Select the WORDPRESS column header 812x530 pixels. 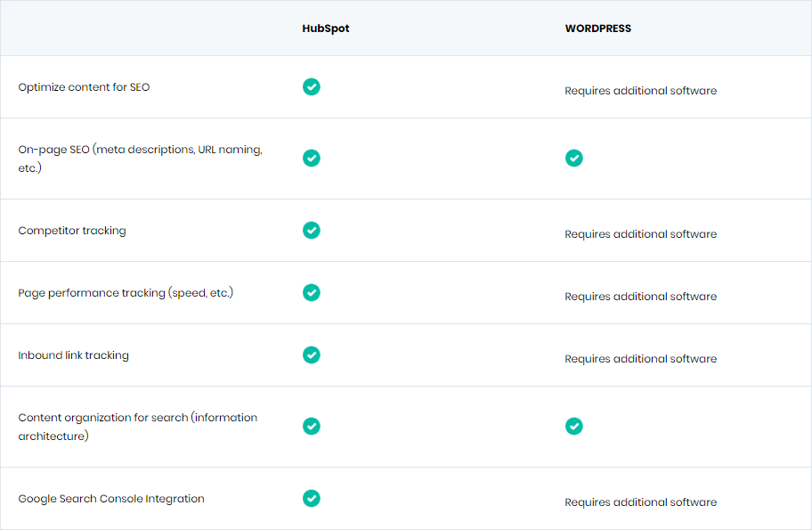tap(598, 29)
